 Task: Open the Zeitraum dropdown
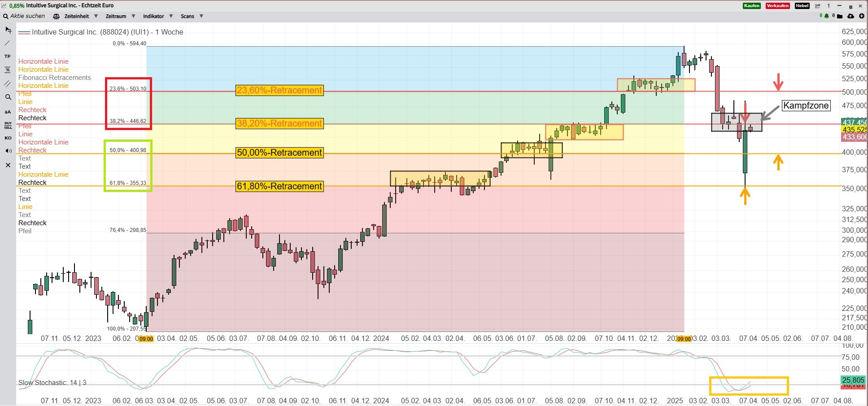click(x=120, y=16)
